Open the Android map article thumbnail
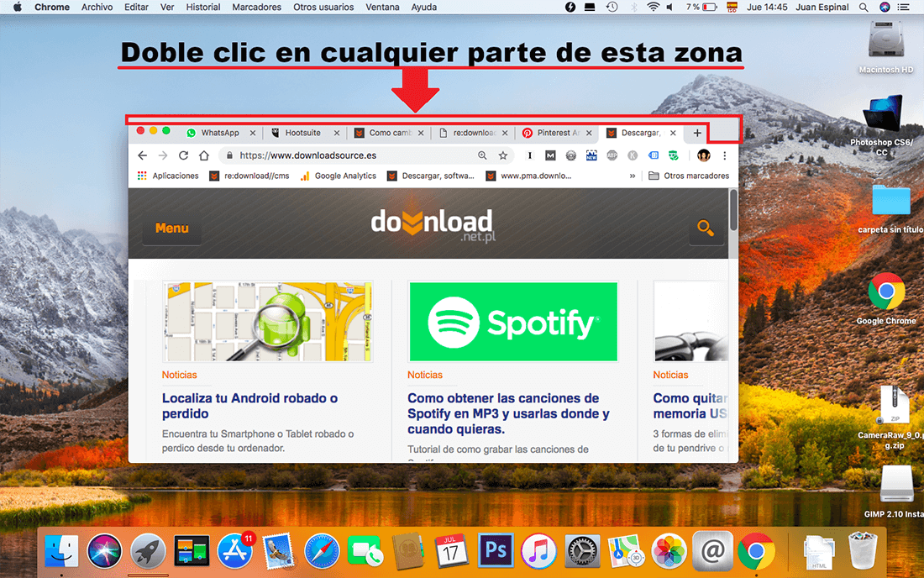Screen dimensions: 924x578 268,322
